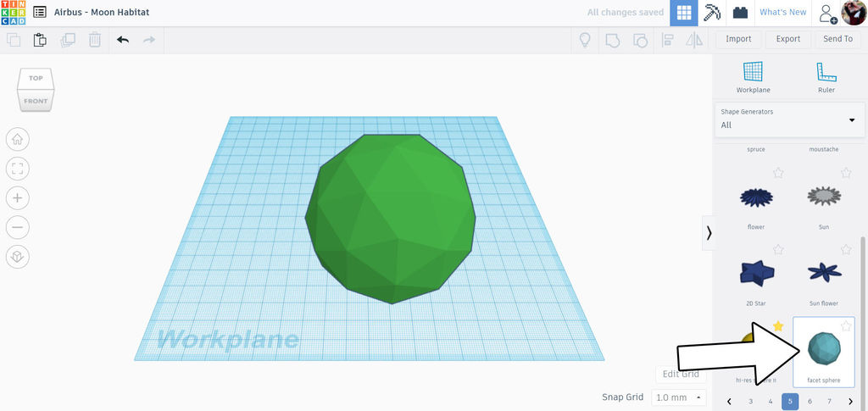Invite people with add-user icon
Viewport: 868px width, 411px height.
point(828,14)
